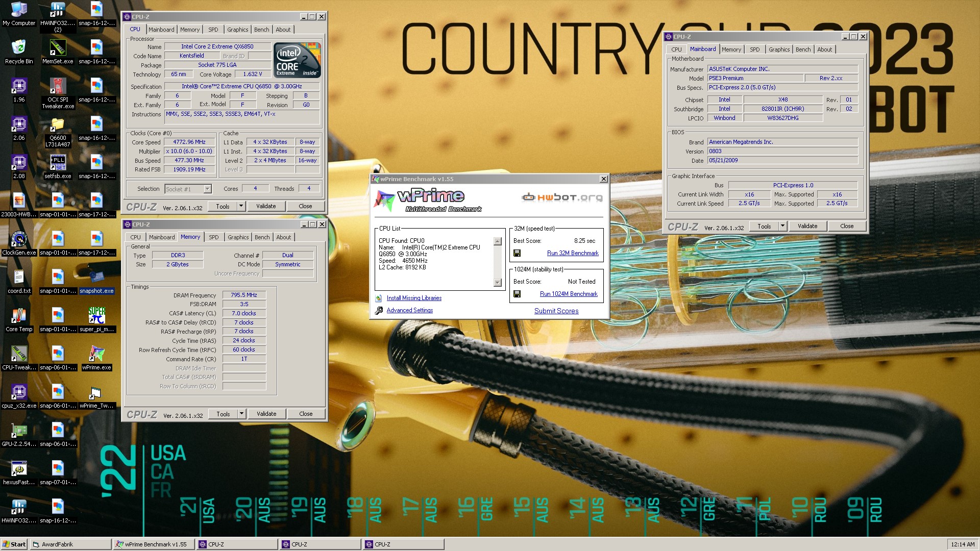This screenshot has height=551, width=980.
Task: Click the DRAM Frequency 795.5 MHz field
Action: [244, 295]
